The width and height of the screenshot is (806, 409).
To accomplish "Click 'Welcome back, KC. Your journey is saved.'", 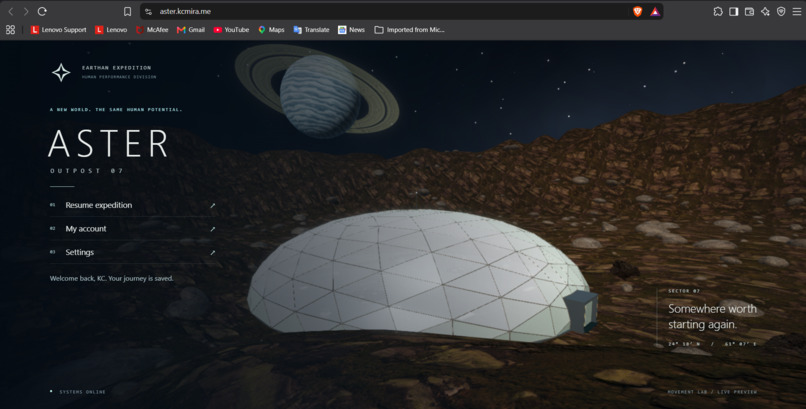I will click(112, 278).
